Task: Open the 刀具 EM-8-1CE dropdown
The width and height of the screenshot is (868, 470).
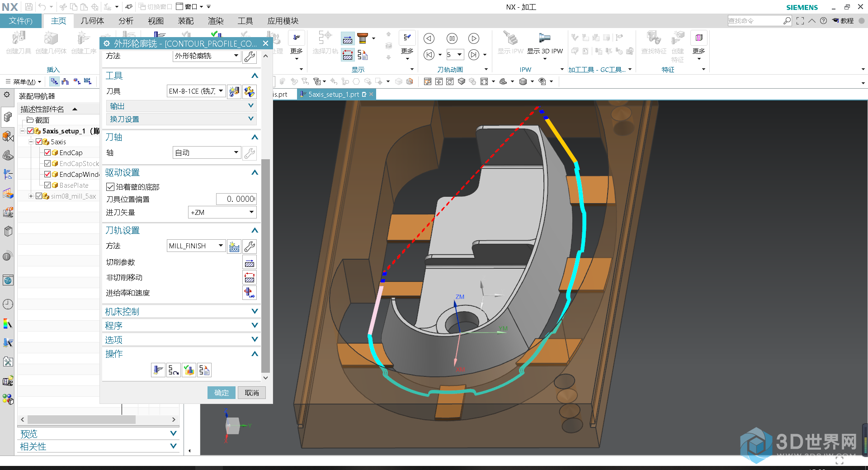Action: (x=196, y=91)
